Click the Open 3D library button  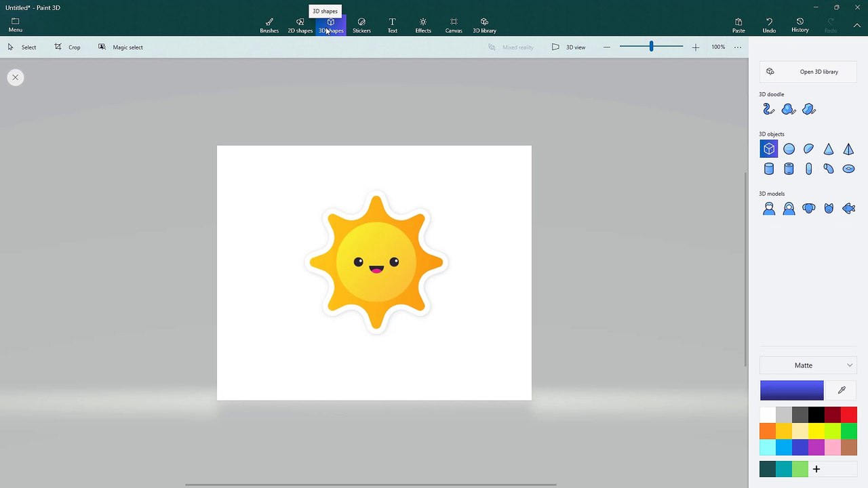pos(808,72)
